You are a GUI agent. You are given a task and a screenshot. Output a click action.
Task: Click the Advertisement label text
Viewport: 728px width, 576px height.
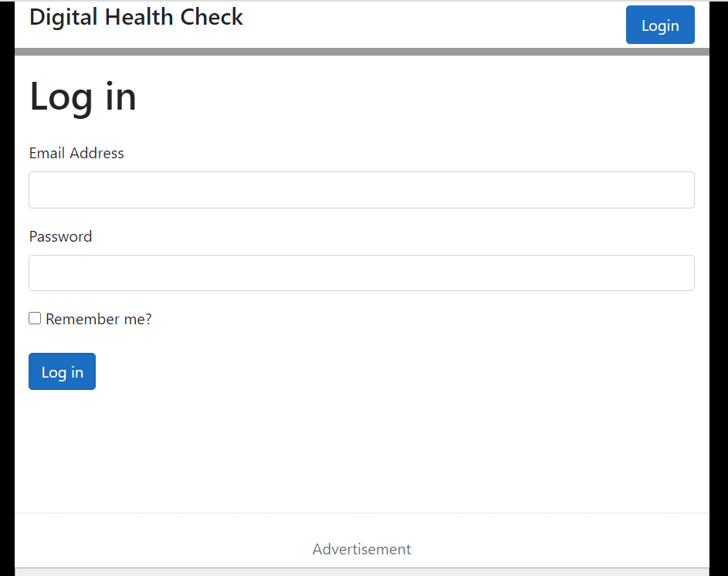tap(361, 549)
